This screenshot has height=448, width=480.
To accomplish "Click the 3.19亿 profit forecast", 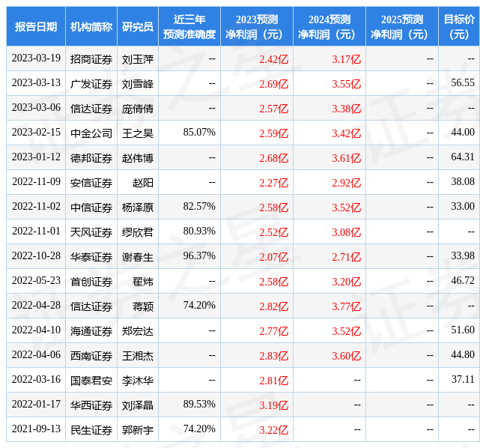I will 273,406.
